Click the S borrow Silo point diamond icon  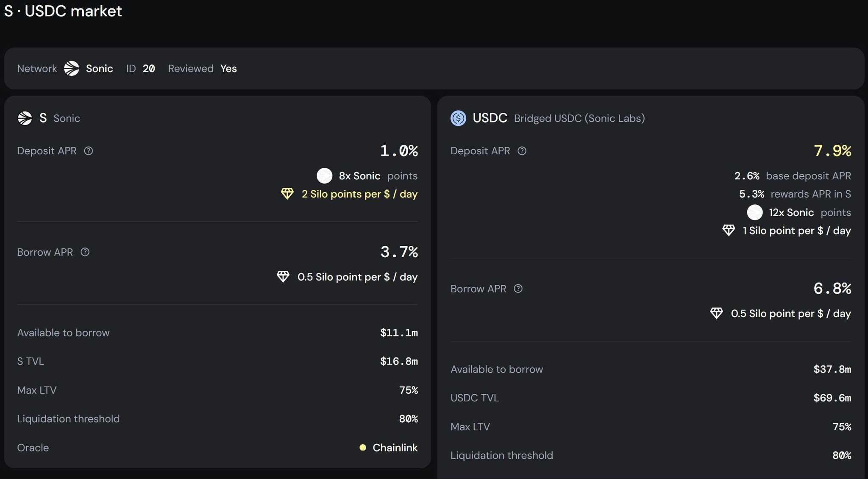click(283, 277)
